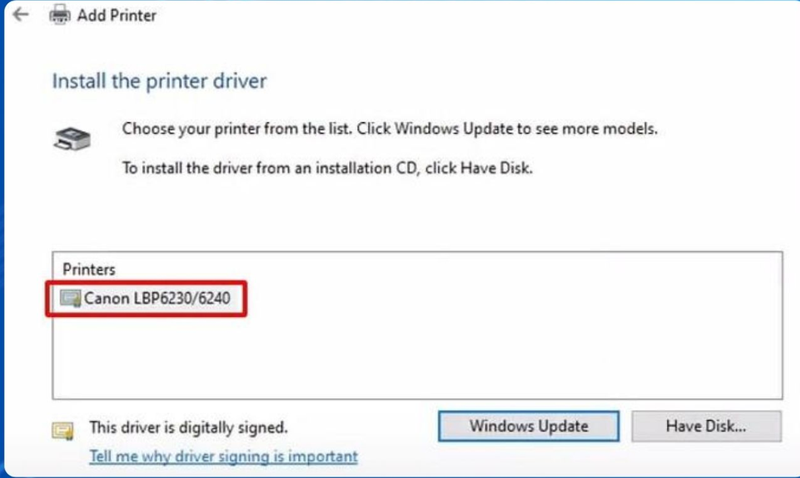Click the 'Install the printer driver' heading
The image size is (800, 478).
159,81
